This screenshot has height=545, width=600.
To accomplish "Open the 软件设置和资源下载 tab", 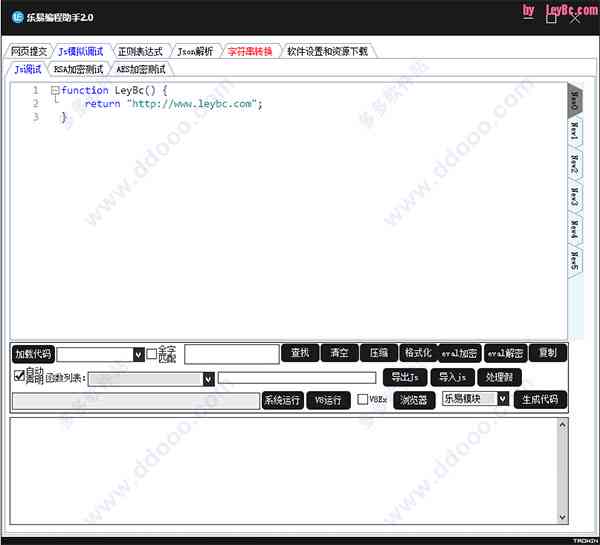I will 328,51.
